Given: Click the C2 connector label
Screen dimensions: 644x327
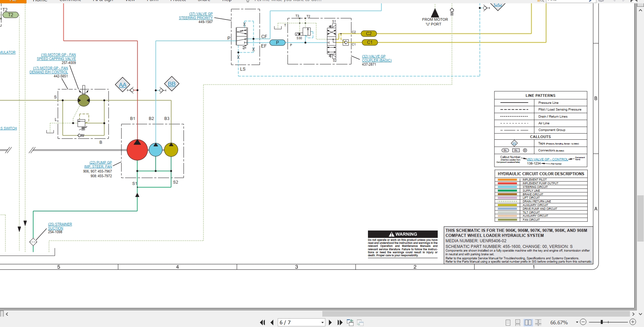Looking at the screenshot, I should [369, 34].
